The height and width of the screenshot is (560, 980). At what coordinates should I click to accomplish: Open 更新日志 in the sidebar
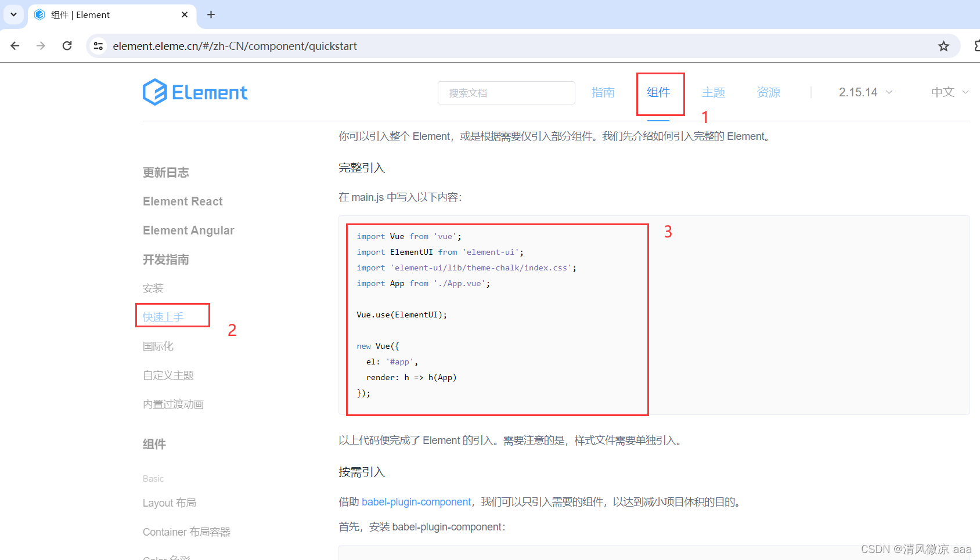tap(166, 172)
